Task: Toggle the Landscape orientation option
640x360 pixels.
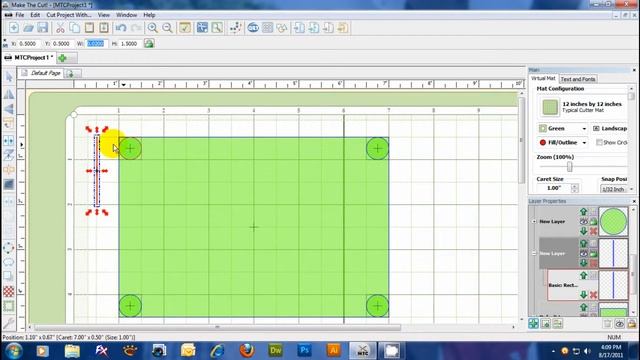Action: (x=609, y=128)
